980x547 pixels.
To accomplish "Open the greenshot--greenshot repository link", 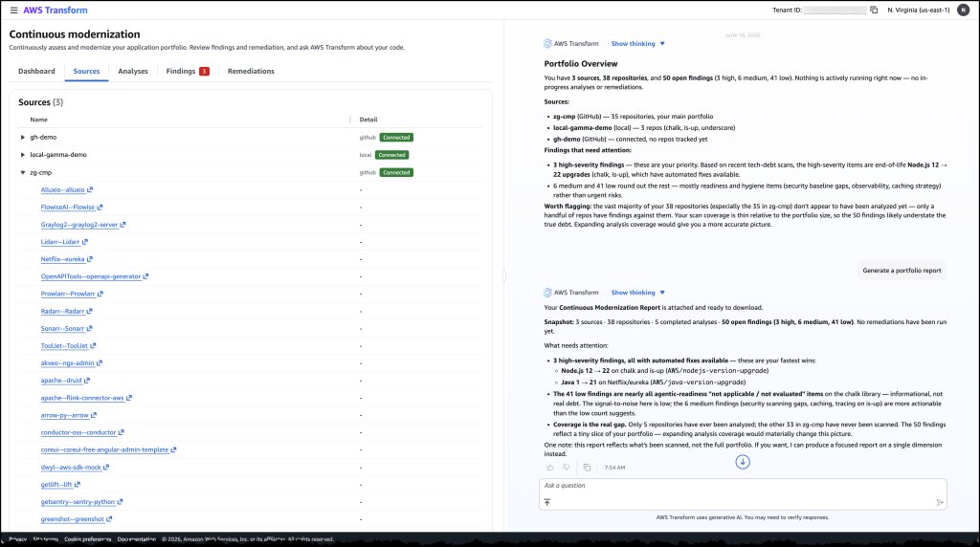I will point(72,519).
